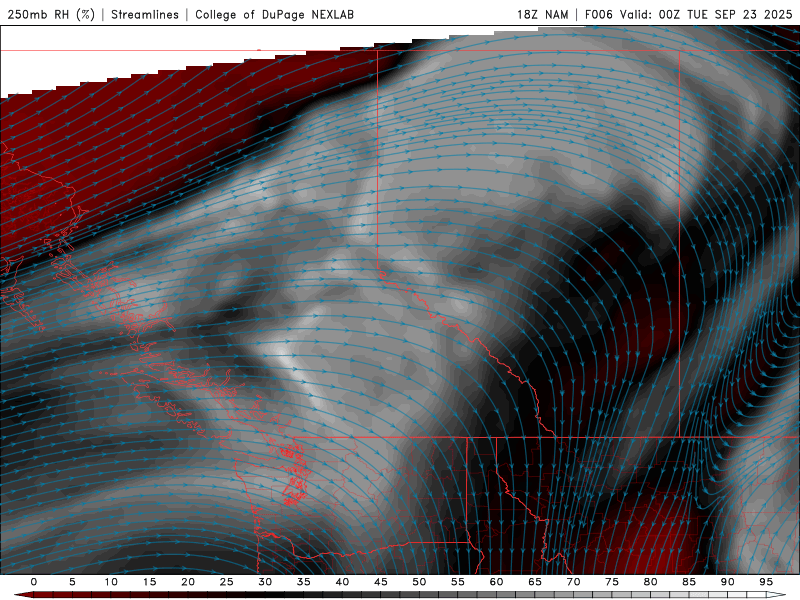Click 'College of DuPage NEXLAB' text
The width and height of the screenshot is (800, 600).
274,14
